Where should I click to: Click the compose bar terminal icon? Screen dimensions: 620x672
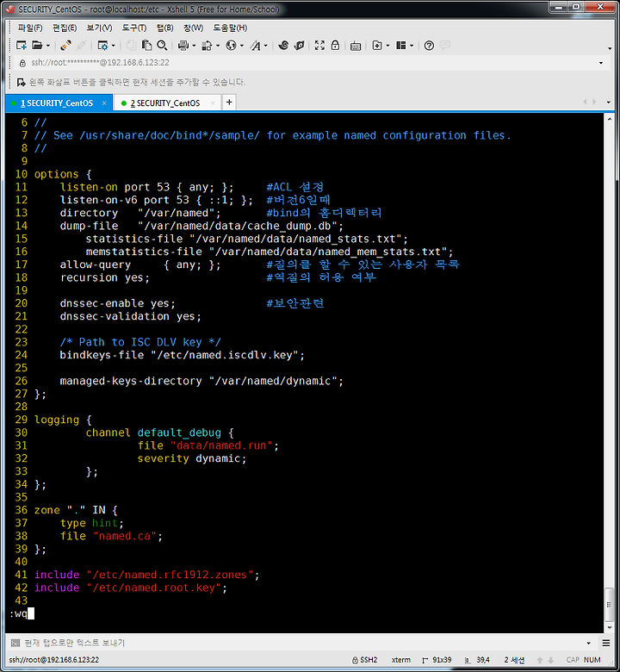[15, 643]
